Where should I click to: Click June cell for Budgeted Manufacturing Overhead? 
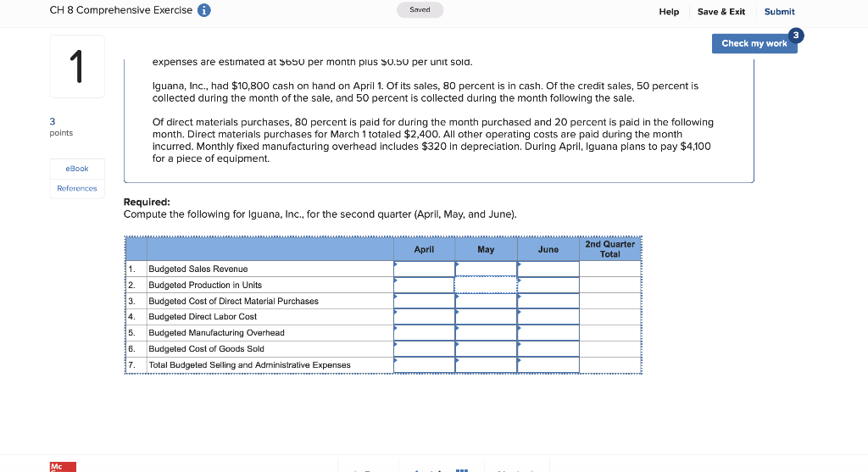click(548, 333)
